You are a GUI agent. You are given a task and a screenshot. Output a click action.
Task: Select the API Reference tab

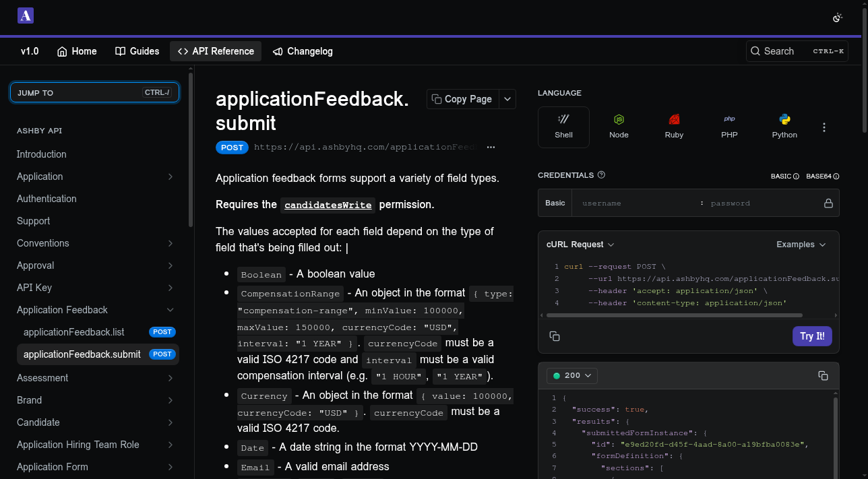(216, 51)
